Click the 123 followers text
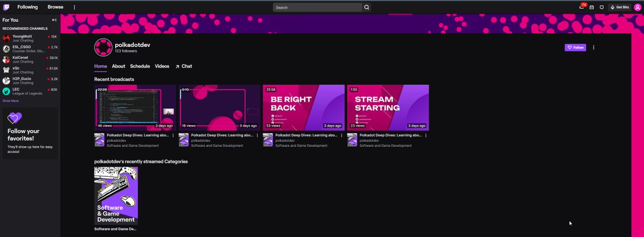 tap(126, 51)
